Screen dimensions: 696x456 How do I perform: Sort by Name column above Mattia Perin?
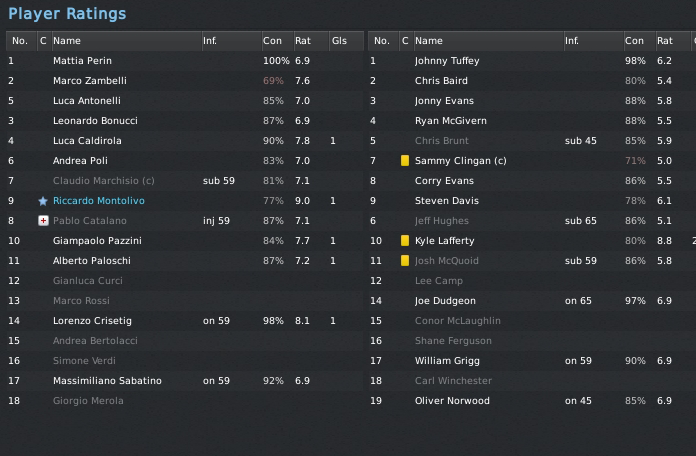click(x=67, y=41)
